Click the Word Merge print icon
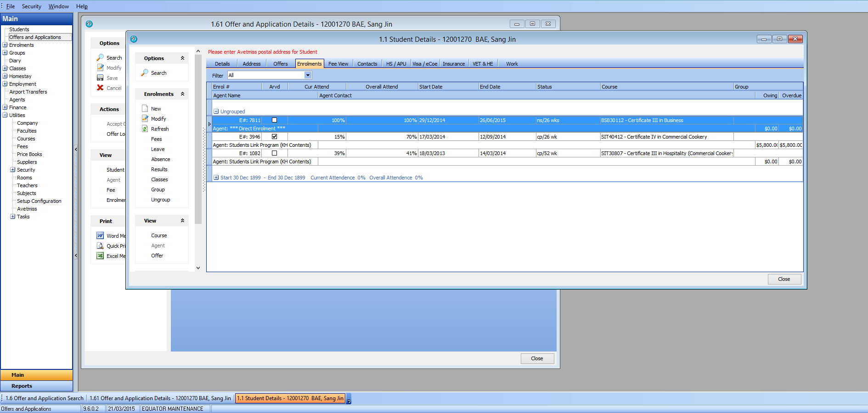 pyautogui.click(x=100, y=236)
